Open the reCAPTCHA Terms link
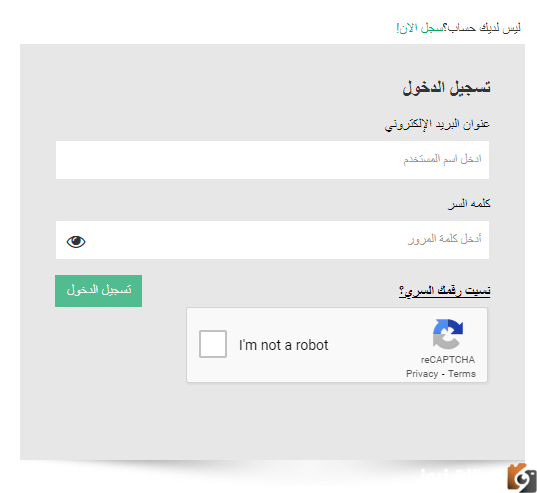537x493 pixels. coord(462,374)
